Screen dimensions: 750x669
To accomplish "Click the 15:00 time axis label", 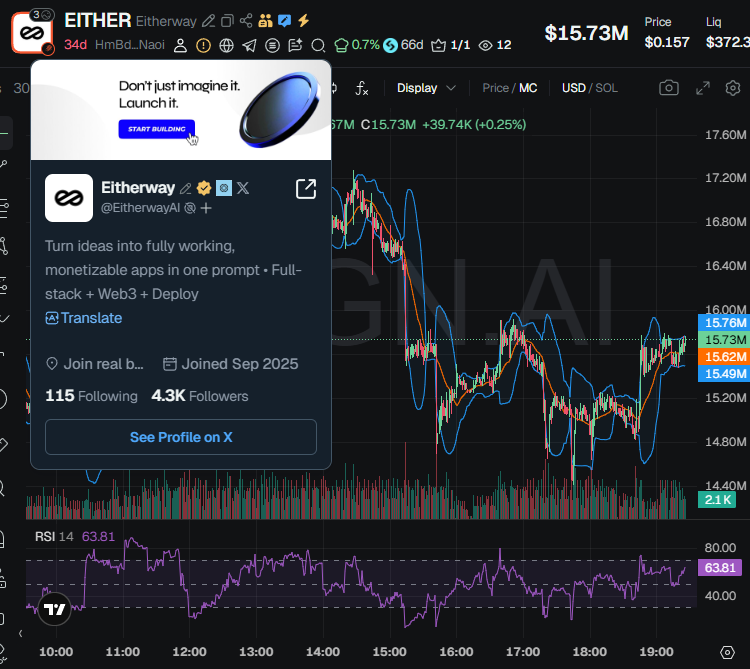I will (389, 652).
